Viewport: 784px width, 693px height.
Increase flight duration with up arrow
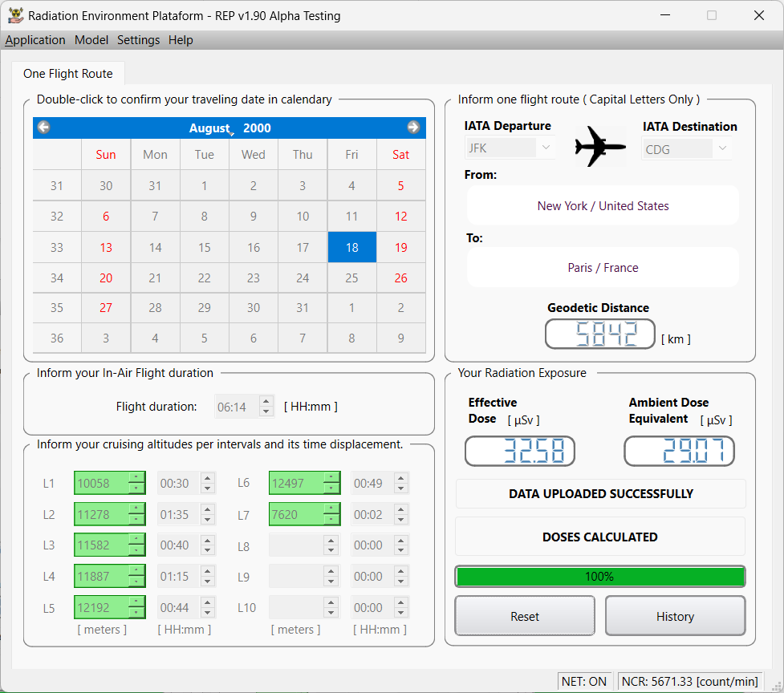(x=266, y=402)
